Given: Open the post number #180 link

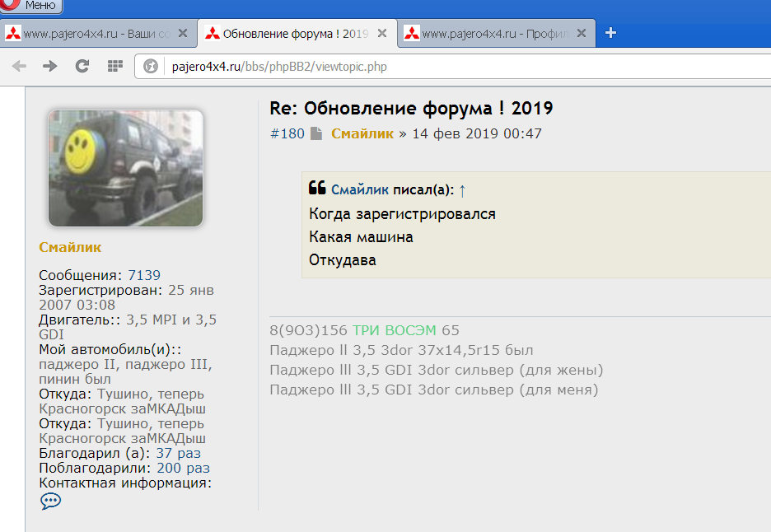Looking at the screenshot, I should click(287, 133).
